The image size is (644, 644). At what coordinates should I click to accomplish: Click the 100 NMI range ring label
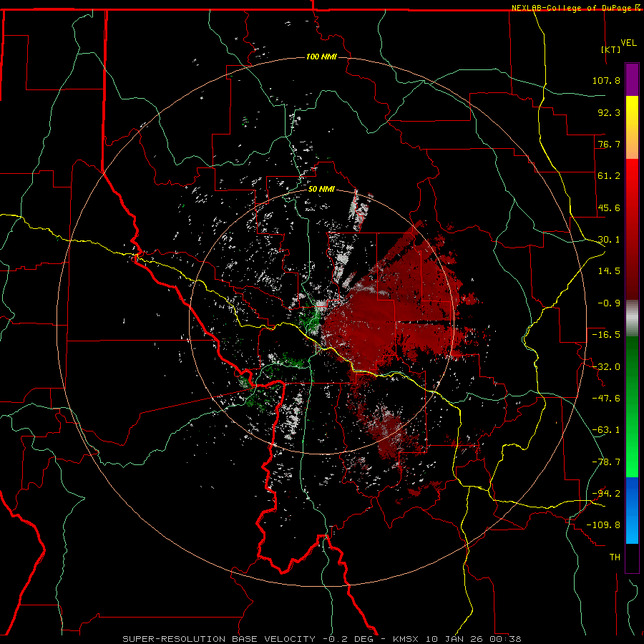coord(321,57)
